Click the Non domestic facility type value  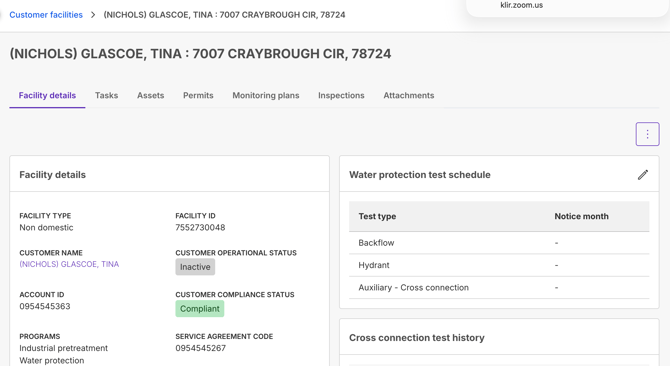[x=46, y=228]
